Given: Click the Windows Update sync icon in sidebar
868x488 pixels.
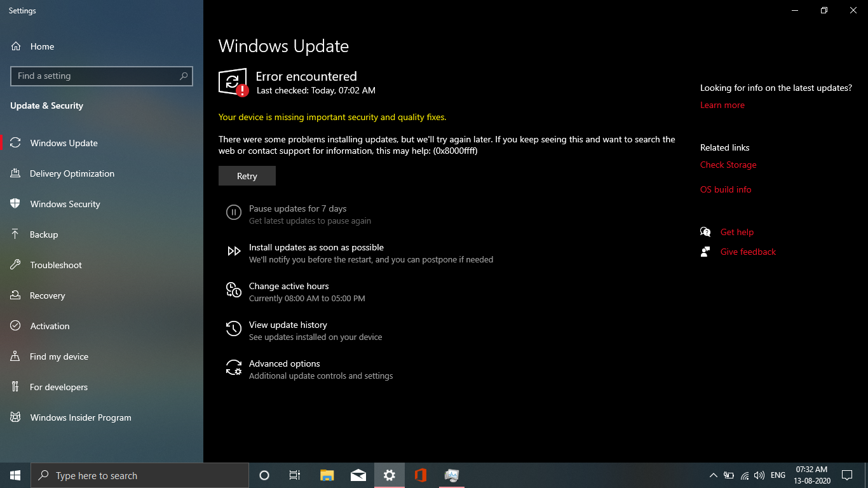Looking at the screenshot, I should coord(16,143).
